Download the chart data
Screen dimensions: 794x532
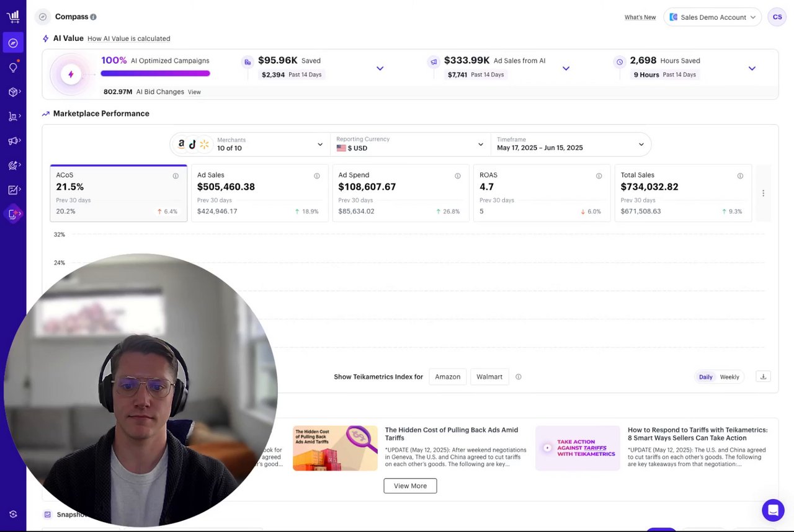764,376
